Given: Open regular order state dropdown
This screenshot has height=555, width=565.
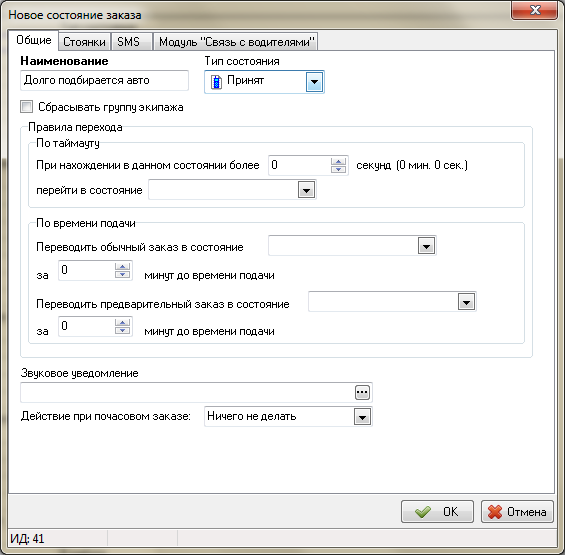Looking at the screenshot, I should point(426,246).
